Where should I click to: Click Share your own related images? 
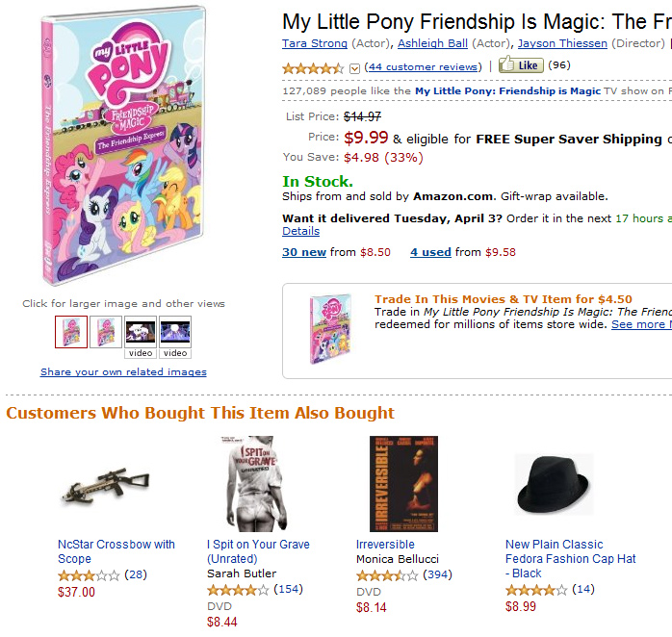click(123, 371)
